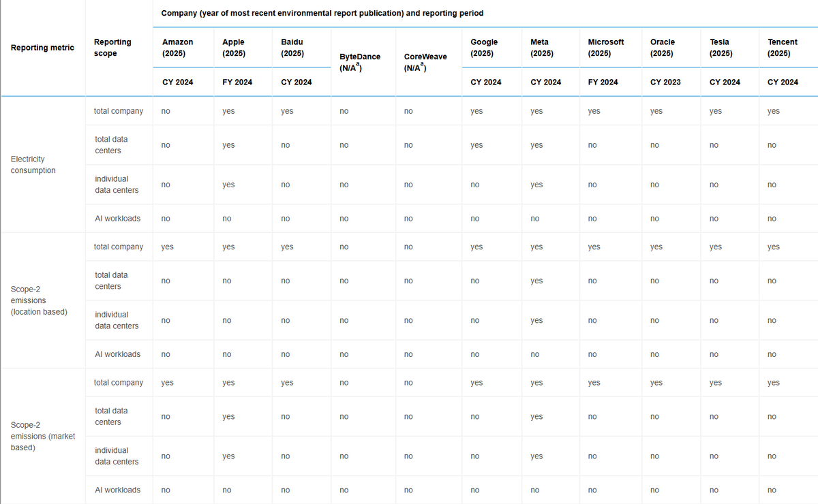This screenshot has height=504, width=818.
Task: Click Apple's 'yes' for electricity total data centers
Action: pos(228,145)
